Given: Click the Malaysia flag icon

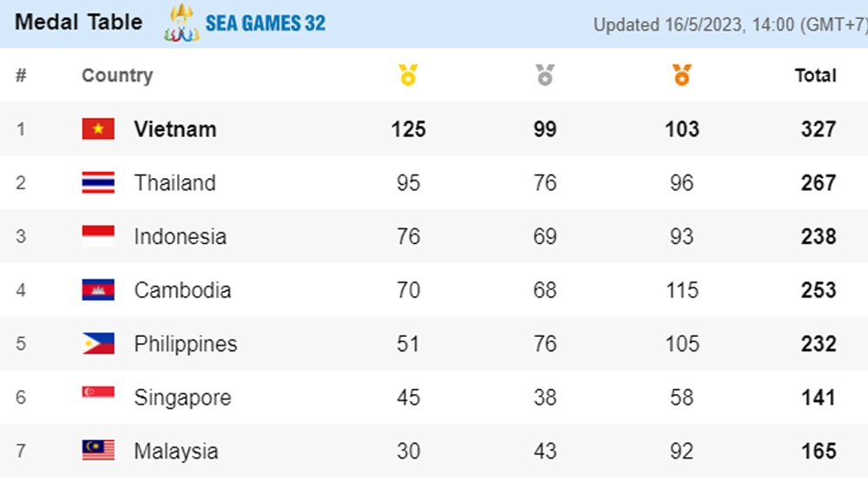Looking at the screenshot, I should (x=99, y=450).
